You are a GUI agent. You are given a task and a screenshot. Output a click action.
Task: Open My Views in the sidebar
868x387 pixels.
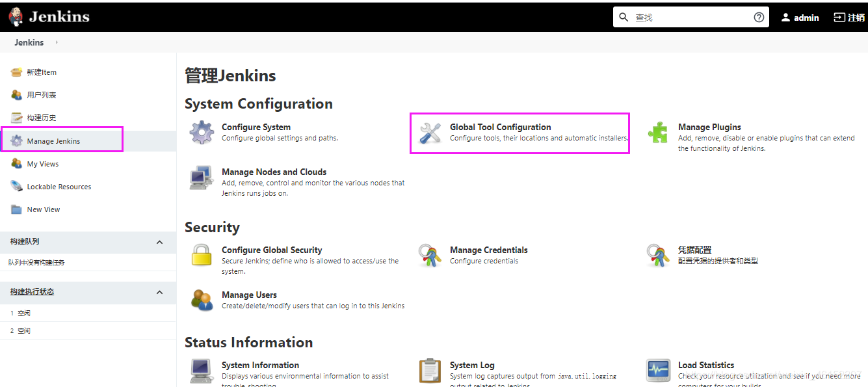tap(43, 164)
